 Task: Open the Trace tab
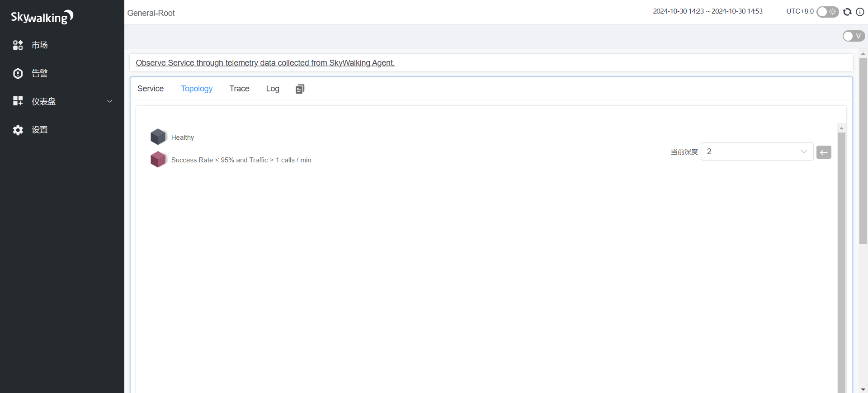point(239,89)
